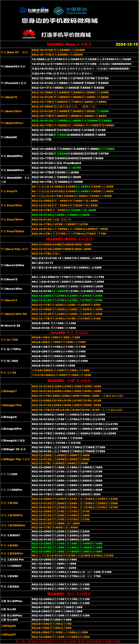Click the 华为 荣耀300Ultra model cell
The height and width of the screenshot is (644, 139).
[16, 525]
